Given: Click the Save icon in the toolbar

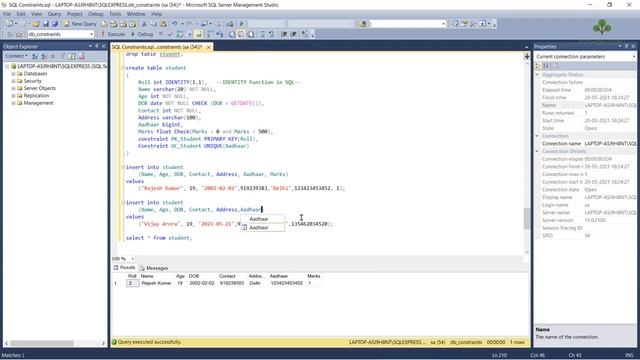Looking at the screenshot, I should [46, 24].
